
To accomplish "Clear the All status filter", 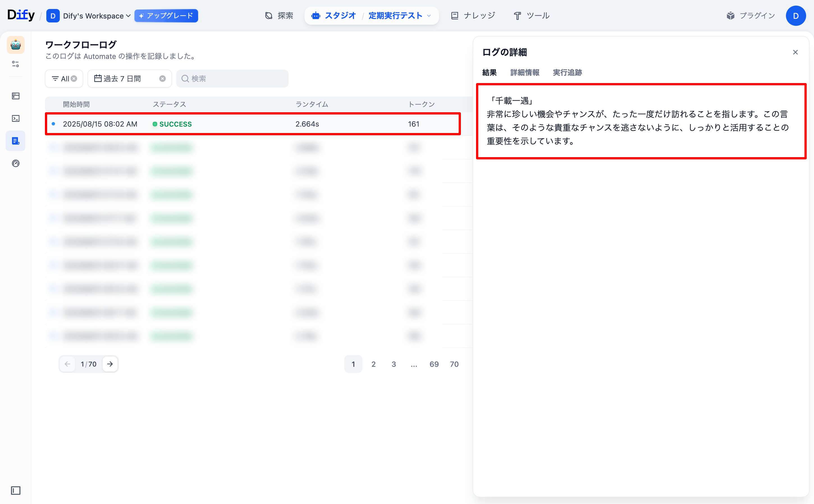I will coord(74,79).
